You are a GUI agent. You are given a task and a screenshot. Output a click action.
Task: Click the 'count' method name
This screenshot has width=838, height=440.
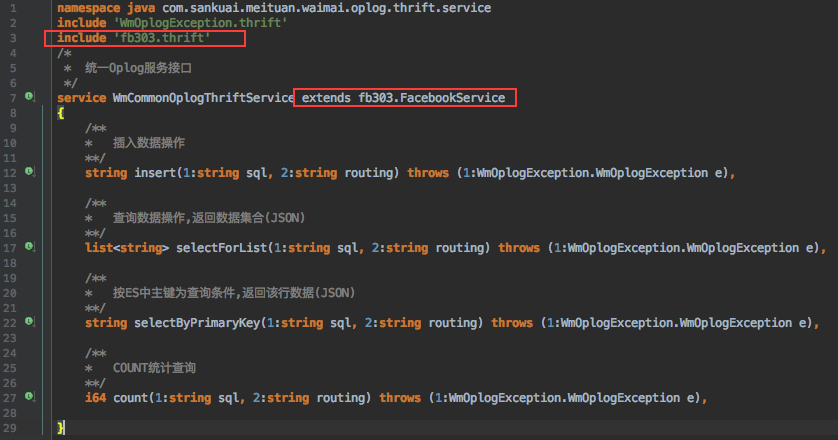click(130, 397)
